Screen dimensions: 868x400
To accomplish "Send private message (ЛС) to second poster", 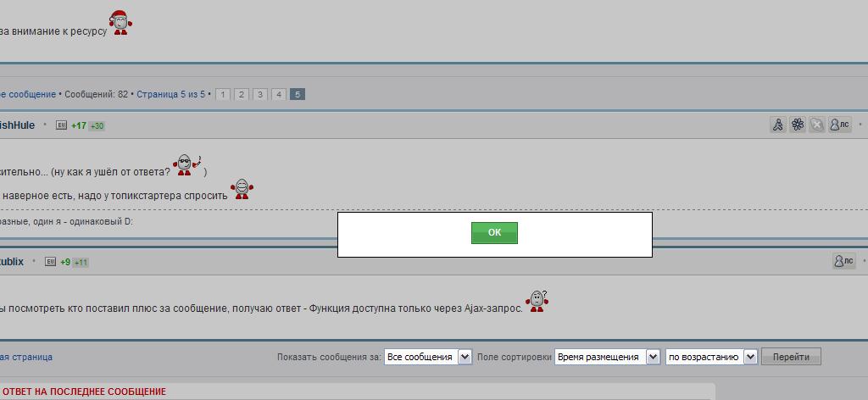I will pos(843,262).
